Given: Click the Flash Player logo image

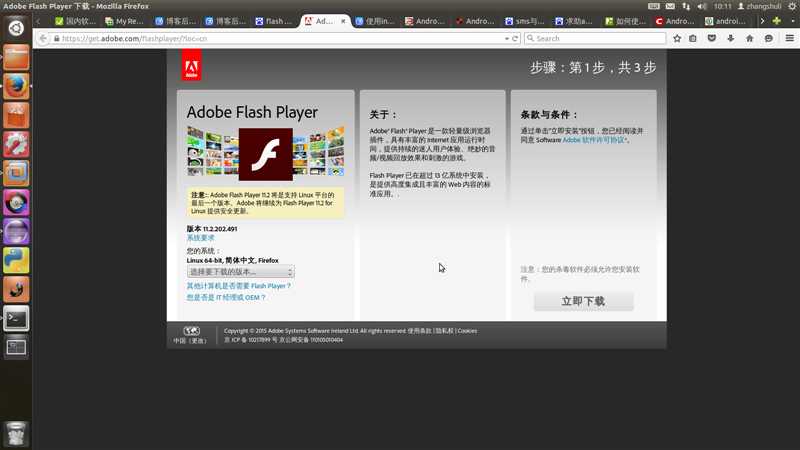Looking at the screenshot, I should tap(266, 154).
